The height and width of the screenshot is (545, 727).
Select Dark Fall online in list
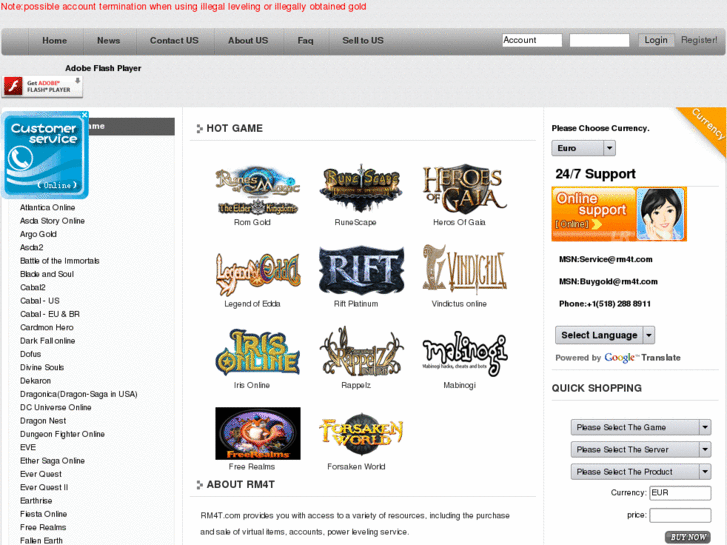47,341
